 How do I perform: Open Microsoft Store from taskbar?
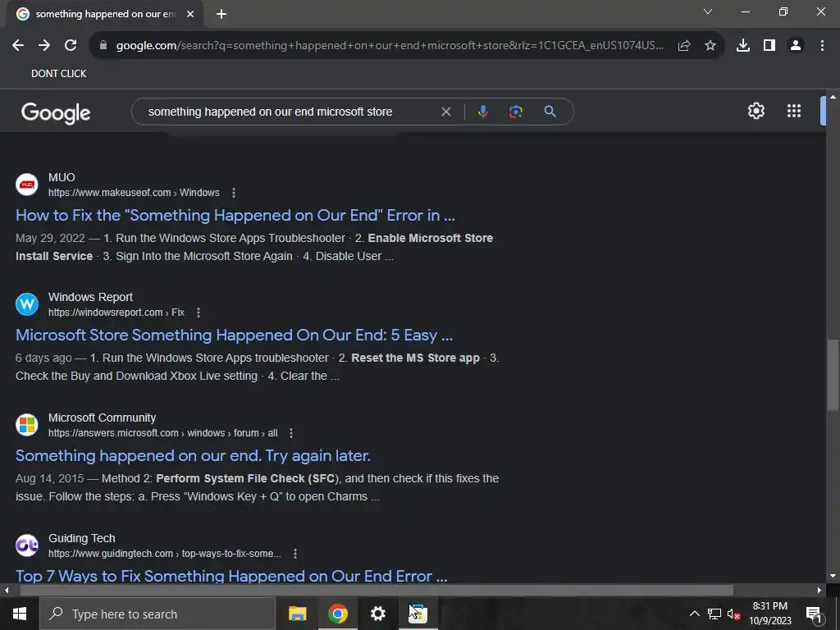[x=418, y=614]
